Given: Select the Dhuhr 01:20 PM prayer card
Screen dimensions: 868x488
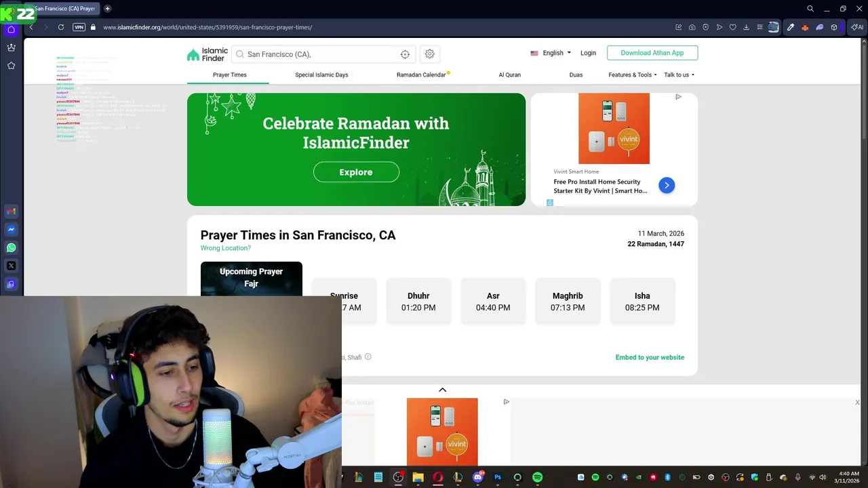Looking at the screenshot, I should point(418,302).
